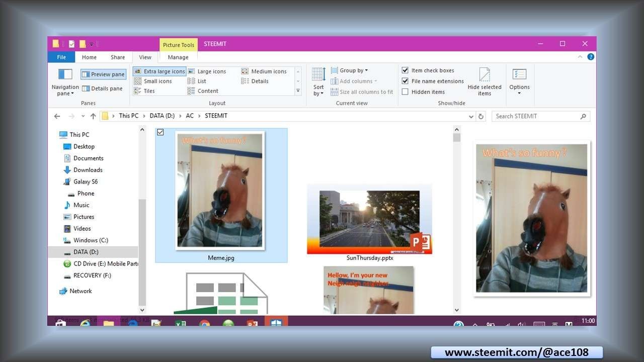This screenshot has width=644, height=362.
Task: Select Large icons layout
Action: tap(207, 71)
